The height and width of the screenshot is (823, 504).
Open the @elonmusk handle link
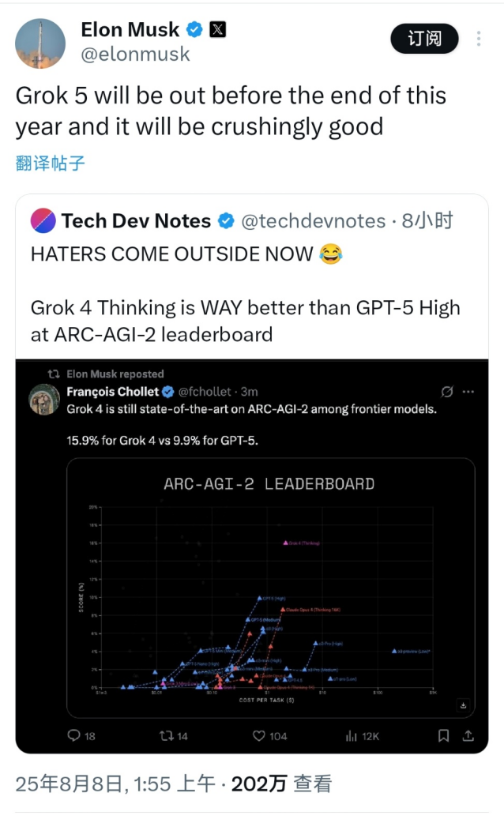(135, 54)
